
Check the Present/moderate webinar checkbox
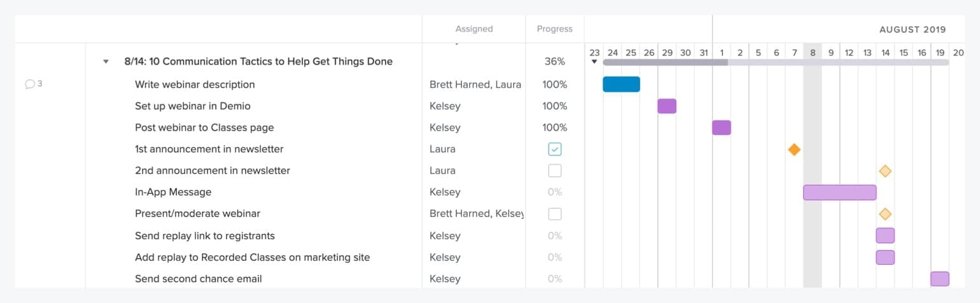coord(555,214)
